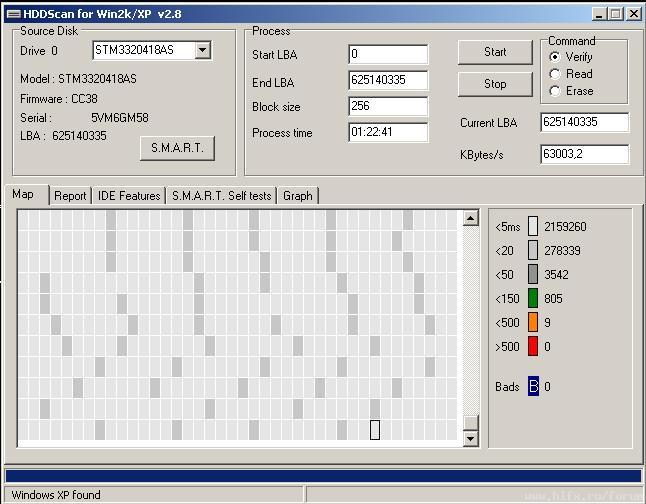Click the green <150 ms color swatch

533,298
